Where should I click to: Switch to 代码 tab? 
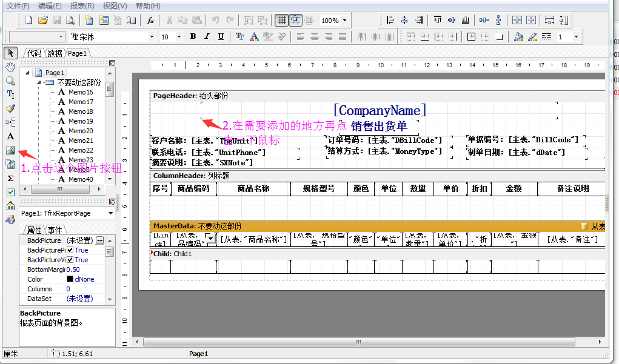34,53
